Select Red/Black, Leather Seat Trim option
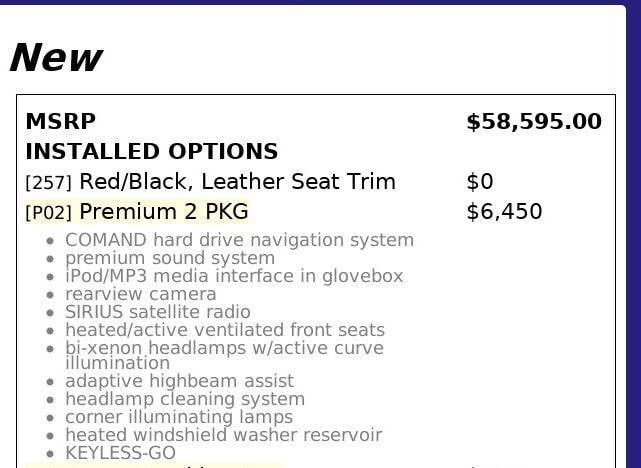Image resolution: width=641 pixels, height=468 pixels. [237, 182]
